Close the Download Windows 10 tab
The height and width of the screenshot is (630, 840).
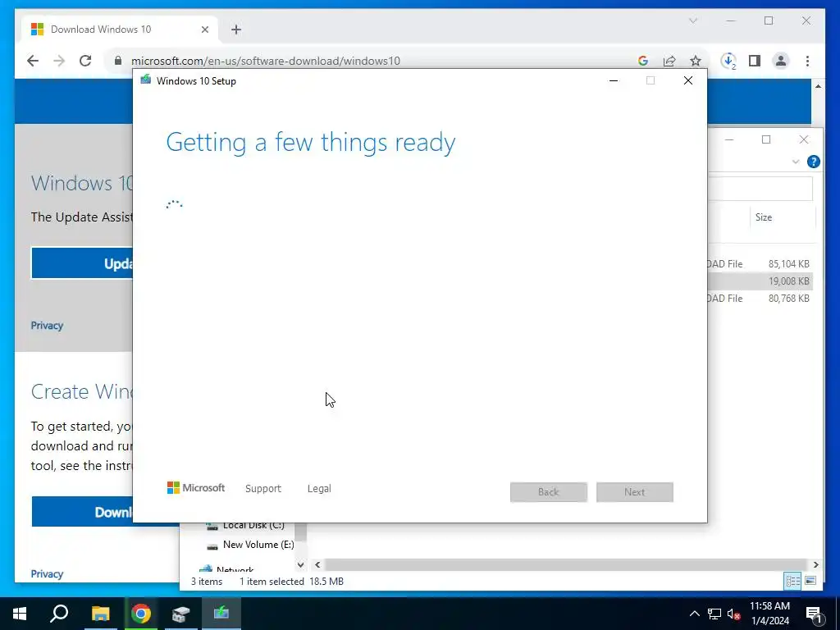tap(204, 30)
